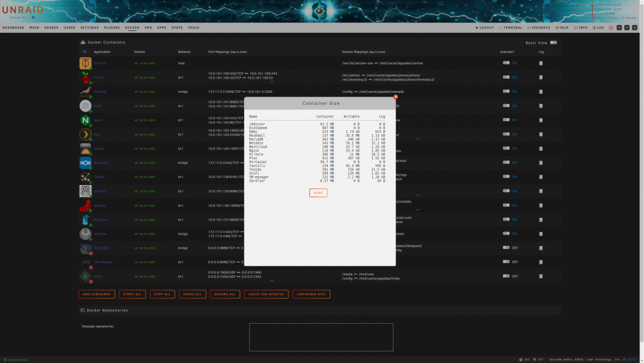
Task: Click the Tautulli container icon
Action: [x=85, y=177]
